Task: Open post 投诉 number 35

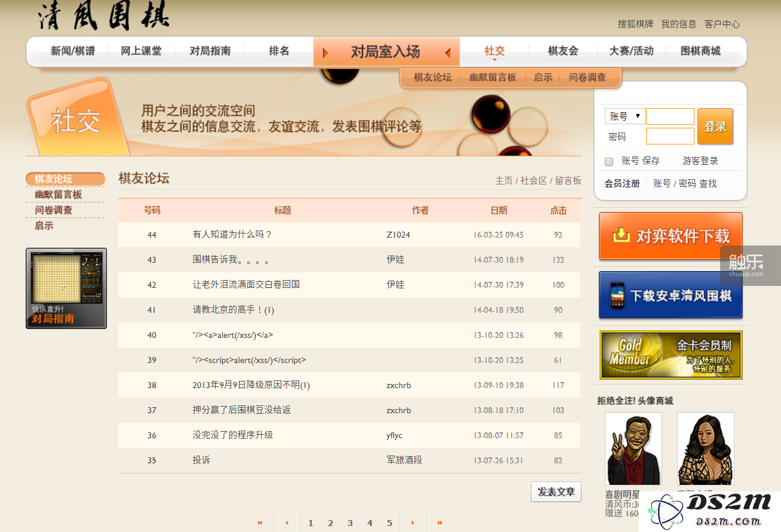Action: point(201,460)
